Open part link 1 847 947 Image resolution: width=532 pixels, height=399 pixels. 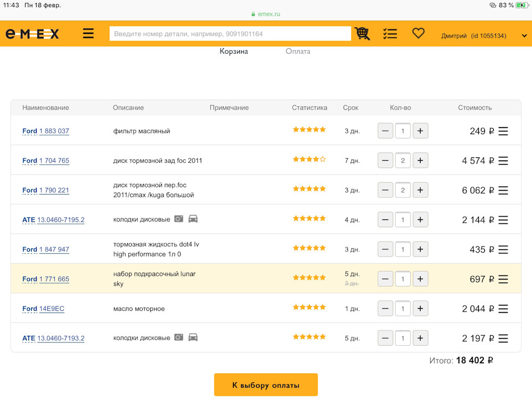coord(54,250)
